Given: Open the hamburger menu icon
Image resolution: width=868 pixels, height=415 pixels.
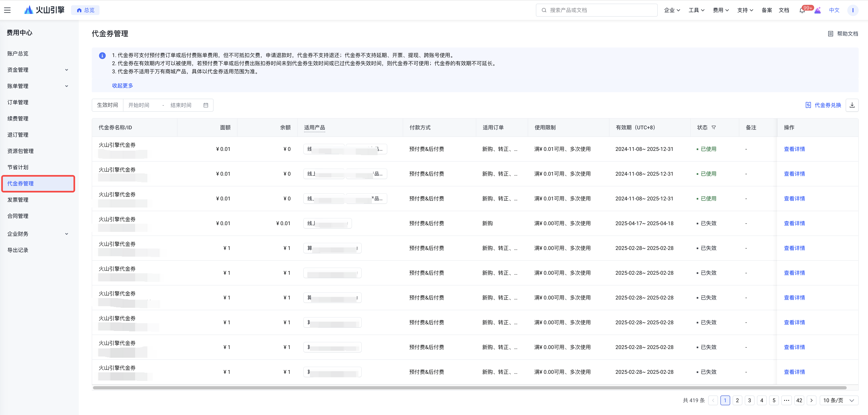Looking at the screenshot, I should click(x=8, y=10).
